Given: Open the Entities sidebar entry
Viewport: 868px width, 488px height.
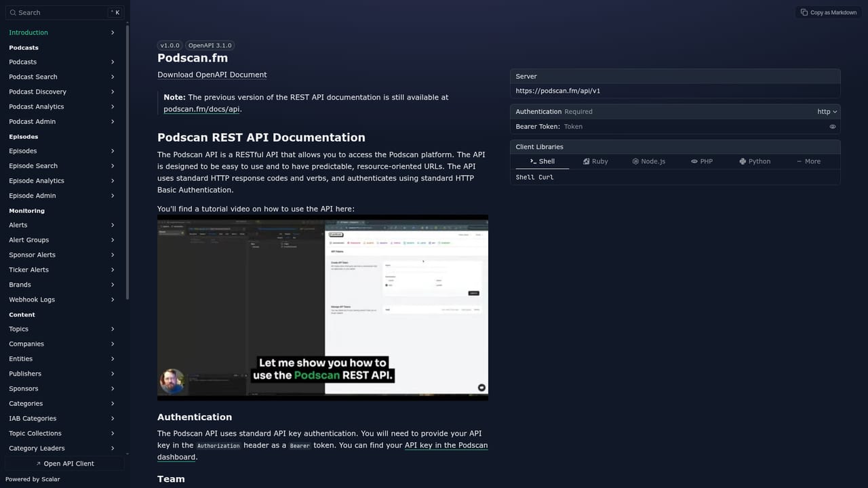Looking at the screenshot, I should 62,359.
